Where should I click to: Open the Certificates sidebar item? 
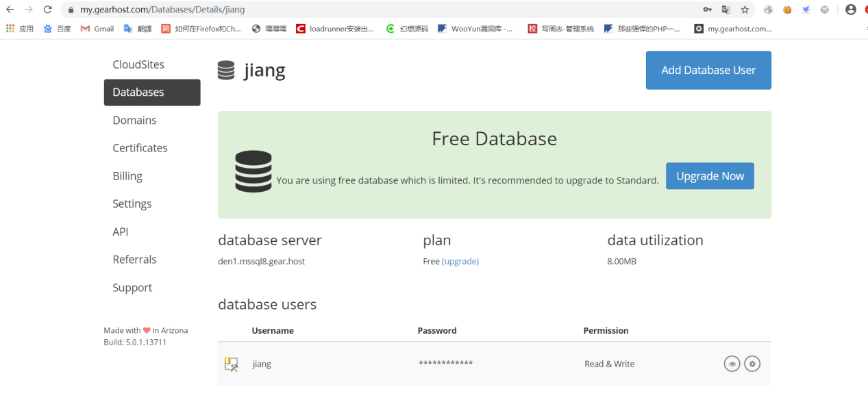point(140,148)
